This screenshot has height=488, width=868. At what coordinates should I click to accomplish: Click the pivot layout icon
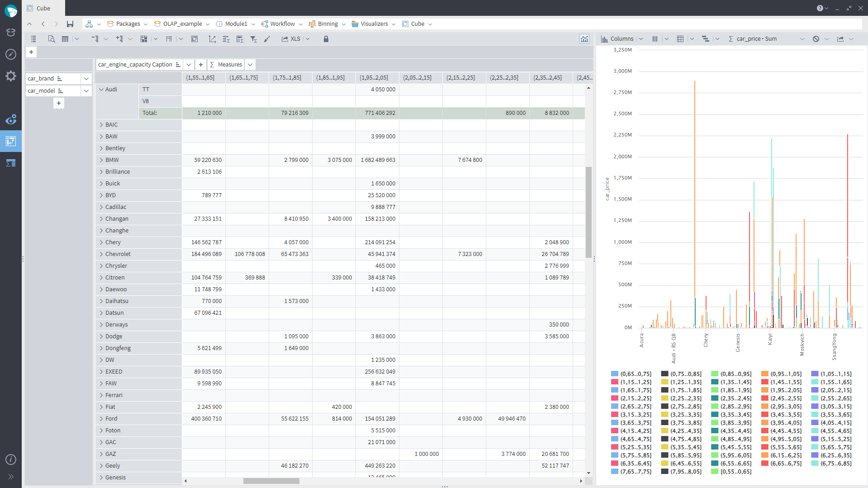pyautogui.click(x=144, y=39)
